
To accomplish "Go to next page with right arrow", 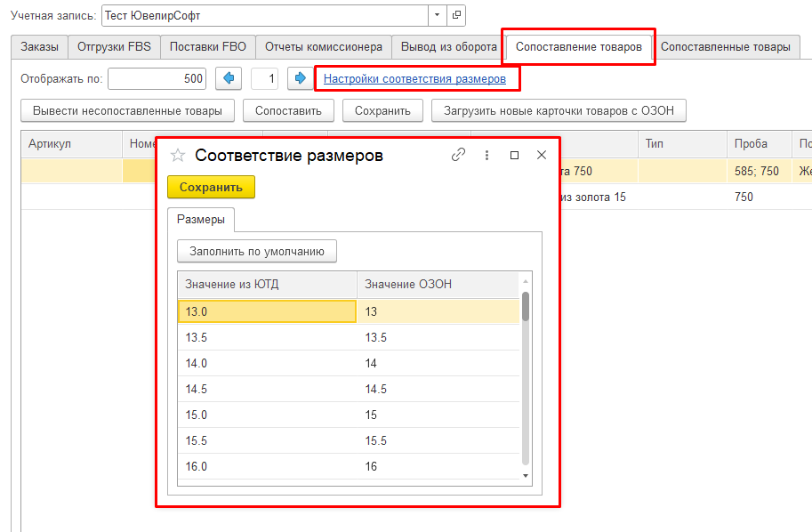I will coord(301,79).
